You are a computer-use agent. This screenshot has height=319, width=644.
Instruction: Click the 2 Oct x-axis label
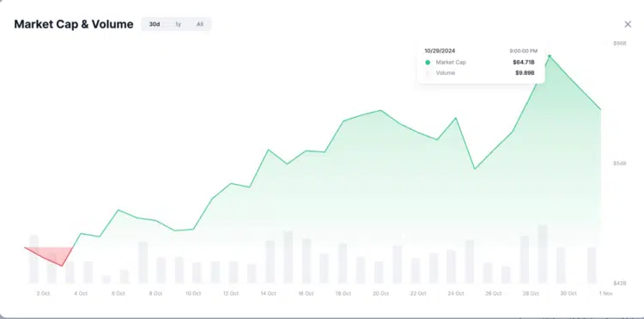point(43,293)
